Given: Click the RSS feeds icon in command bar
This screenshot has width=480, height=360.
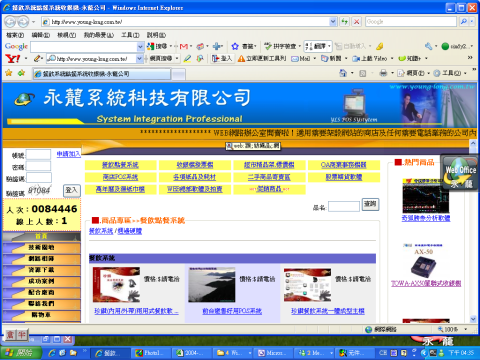Looking at the screenshot, I should (363, 73).
